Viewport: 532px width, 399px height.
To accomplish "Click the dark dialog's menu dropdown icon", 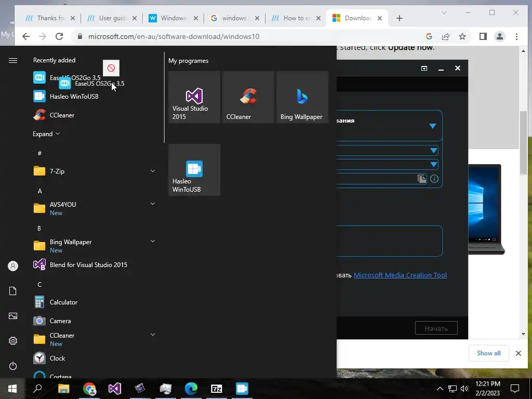I will (x=424, y=68).
